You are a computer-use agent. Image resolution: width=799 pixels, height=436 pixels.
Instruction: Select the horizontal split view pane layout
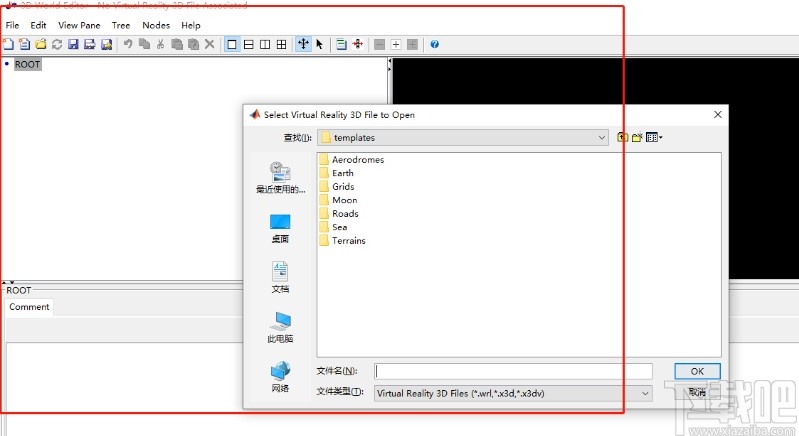click(x=249, y=44)
